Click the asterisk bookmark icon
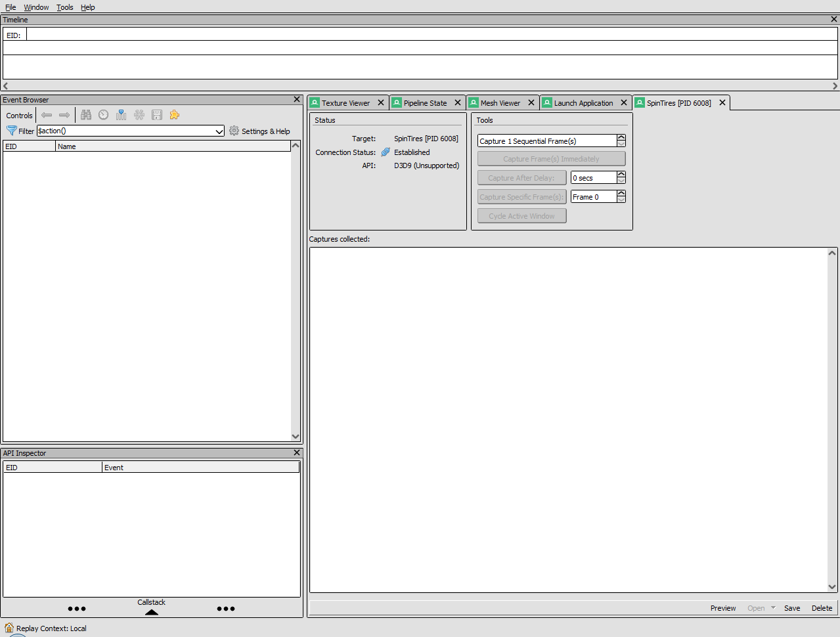The height and width of the screenshot is (637, 840). coord(139,115)
